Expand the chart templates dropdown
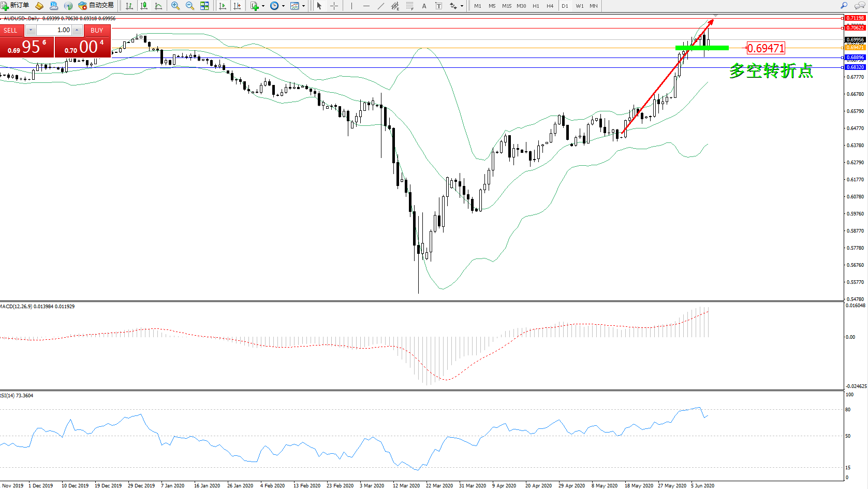This screenshot has height=489, width=868. 303,6
